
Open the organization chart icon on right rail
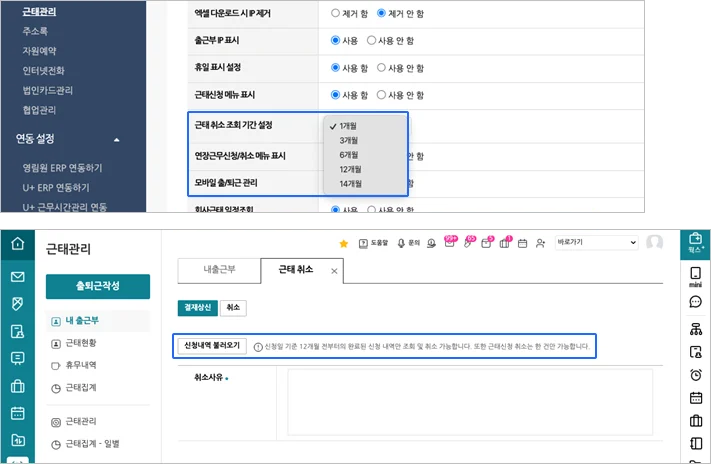tap(695, 329)
